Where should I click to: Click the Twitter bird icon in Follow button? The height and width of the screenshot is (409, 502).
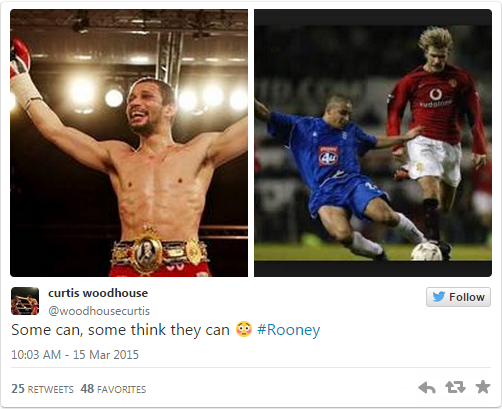pyautogui.click(x=438, y=297)
